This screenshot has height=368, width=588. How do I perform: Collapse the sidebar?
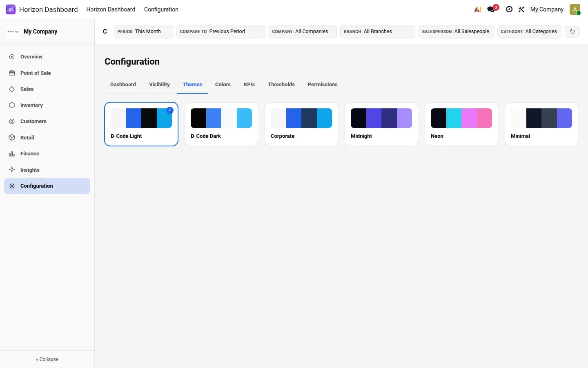pos(47,359)
